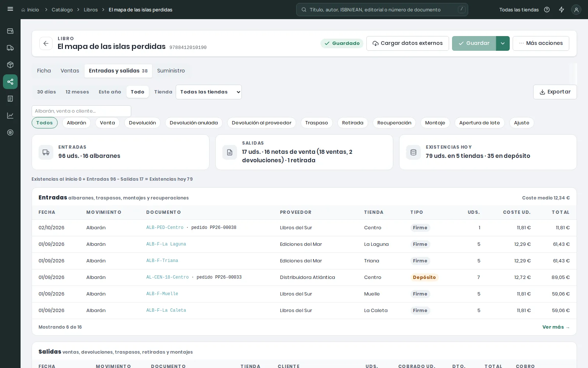Switch period to 12 meses
The width and height of the screenshot is (588, 368).
(77, 92)
